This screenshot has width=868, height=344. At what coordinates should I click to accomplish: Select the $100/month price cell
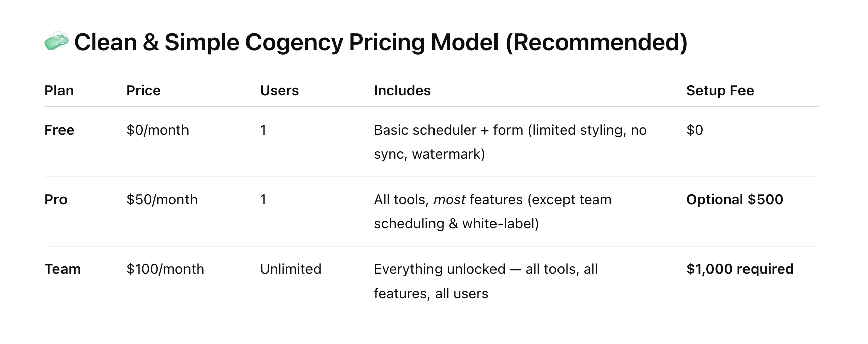pyautogui.click(x=165, y=269)
